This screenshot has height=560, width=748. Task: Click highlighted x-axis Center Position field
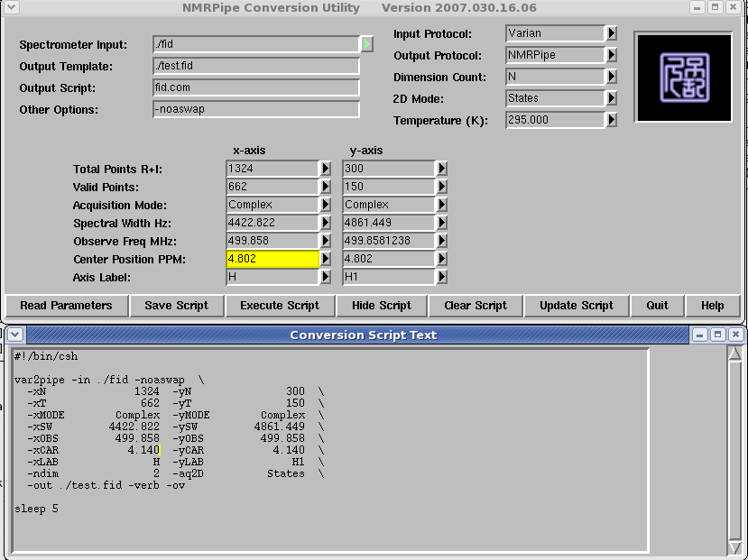pos(272,259)
